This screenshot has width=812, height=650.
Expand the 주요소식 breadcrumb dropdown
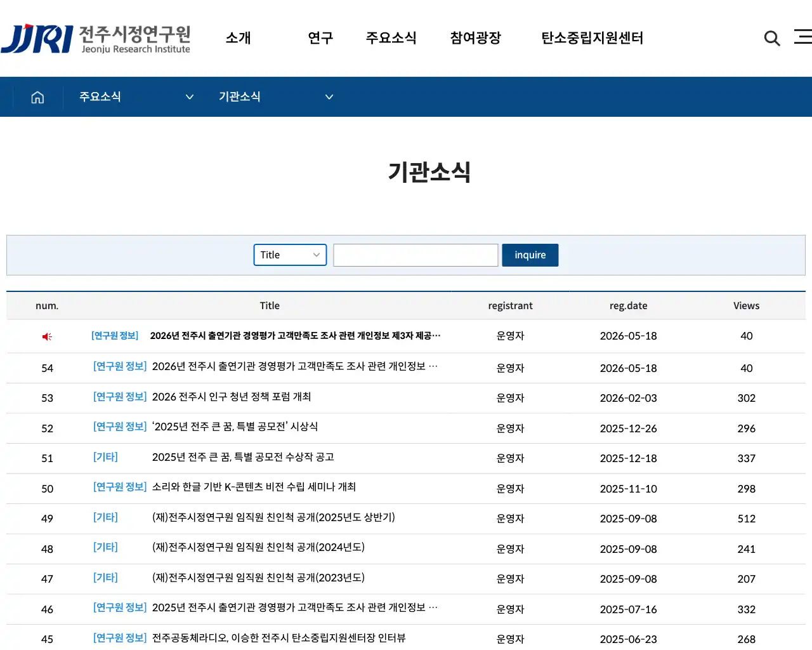pos(136,96)
